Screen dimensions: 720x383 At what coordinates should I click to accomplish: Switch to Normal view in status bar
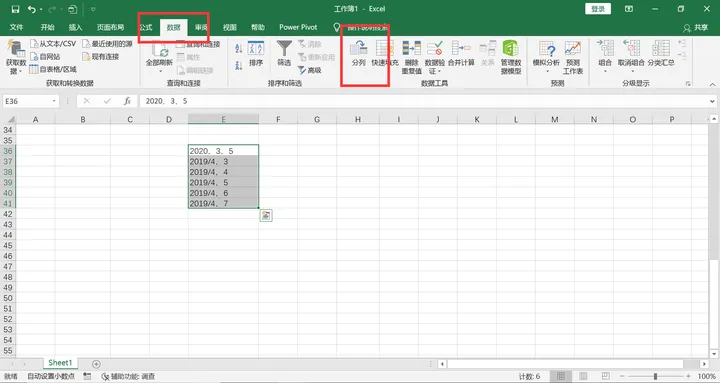click(561, 376)
